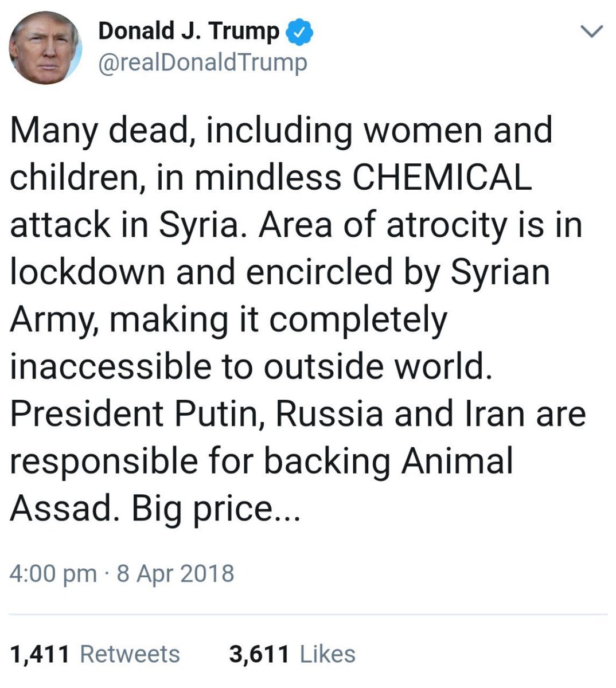Open the profile picture avatar
Viewport: 616px width, 688px height.
[45, 48]
